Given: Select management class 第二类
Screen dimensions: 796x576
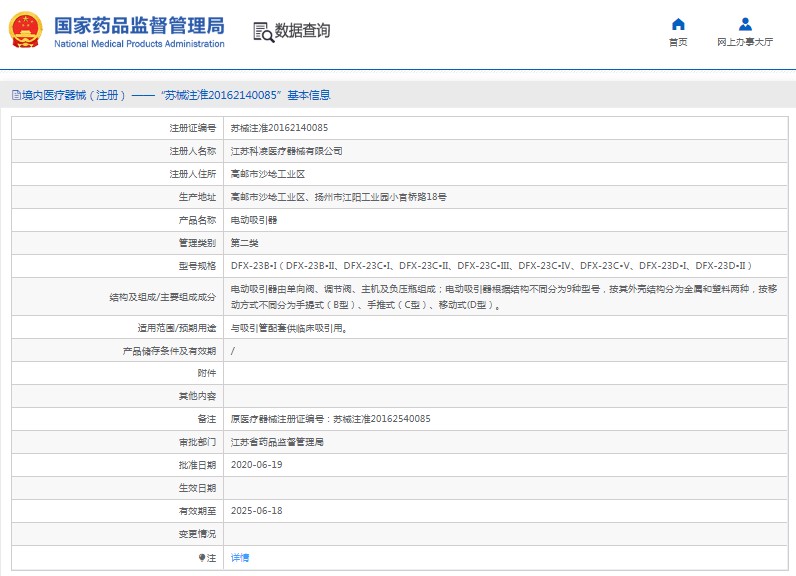Looking at the screenshot, I should point(244,243).
